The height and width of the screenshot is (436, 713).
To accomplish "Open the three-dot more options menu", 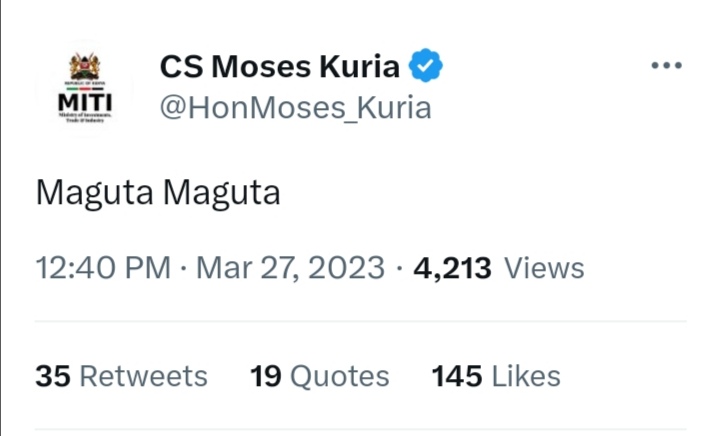I will pos(666,65).
